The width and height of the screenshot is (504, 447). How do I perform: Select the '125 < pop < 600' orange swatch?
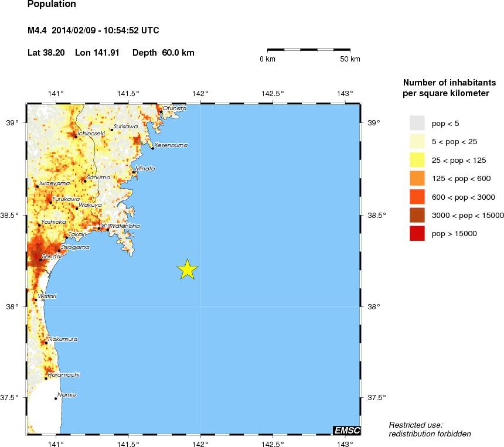417,178
